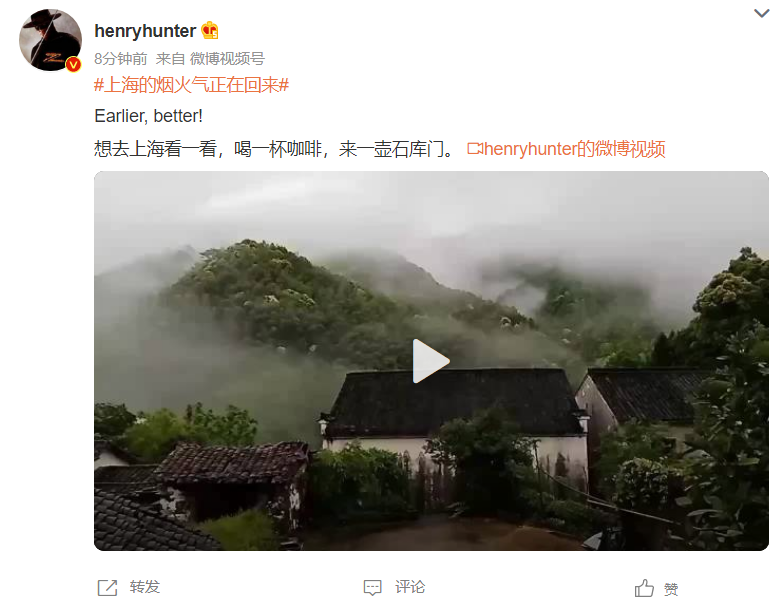The height and width of the screenshot is (606, 779).
Task: Click the 微博视频号 source link
Action: (227, 59)
